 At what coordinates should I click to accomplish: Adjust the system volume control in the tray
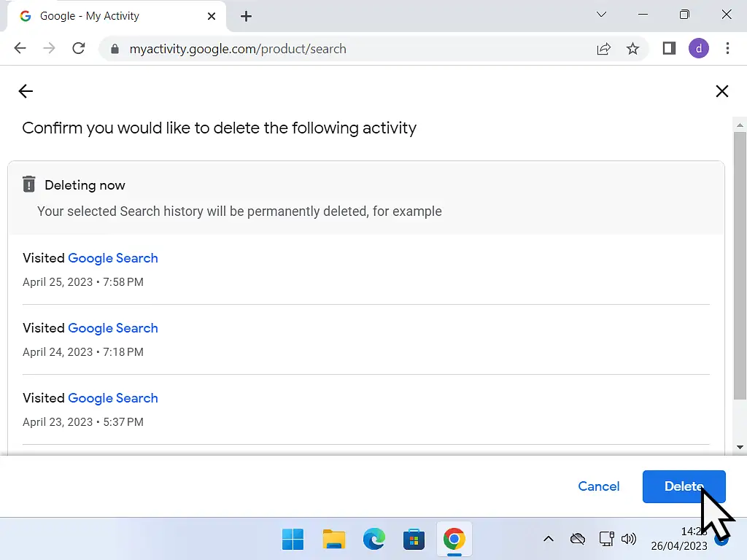[x=629, y=539]
